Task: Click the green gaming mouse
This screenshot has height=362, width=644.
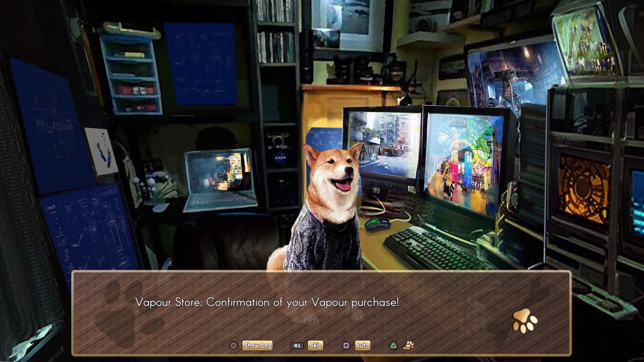Action: [x=377, y=225]
